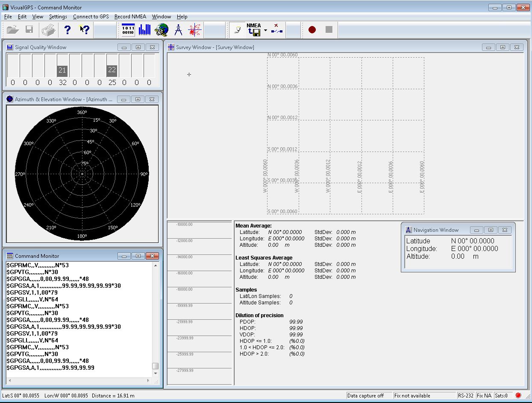Click the VisualGPS application title bar icon
This screenshot has height=403, width=532.
pos(6,7)
